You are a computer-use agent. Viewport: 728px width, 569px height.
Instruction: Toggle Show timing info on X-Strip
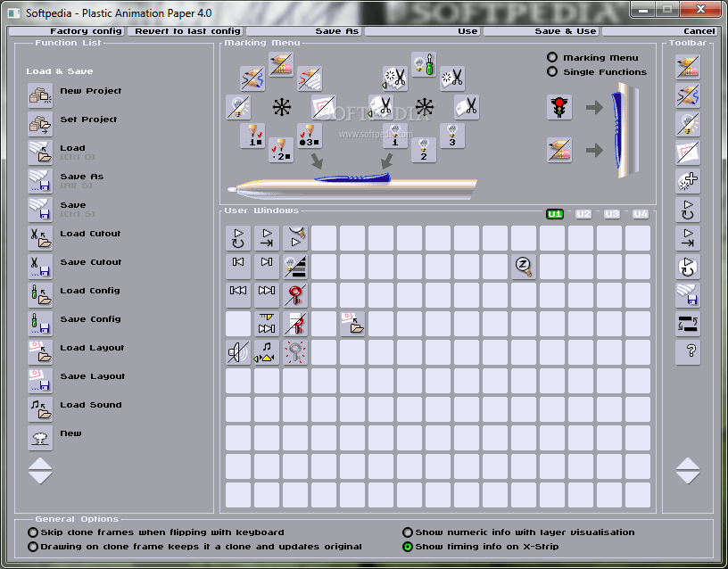click(408, 547)
